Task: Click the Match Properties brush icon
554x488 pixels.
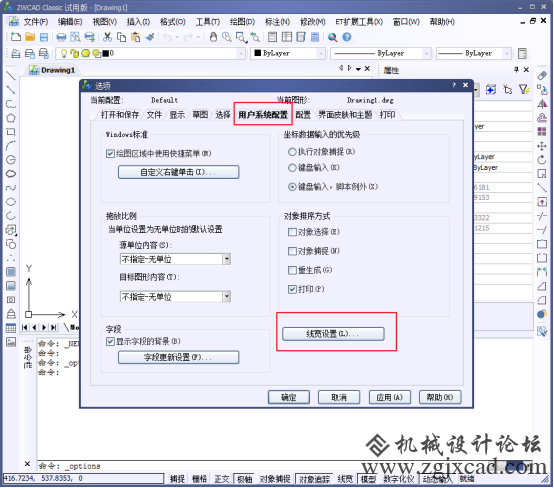Action: (x=150, y=37)
